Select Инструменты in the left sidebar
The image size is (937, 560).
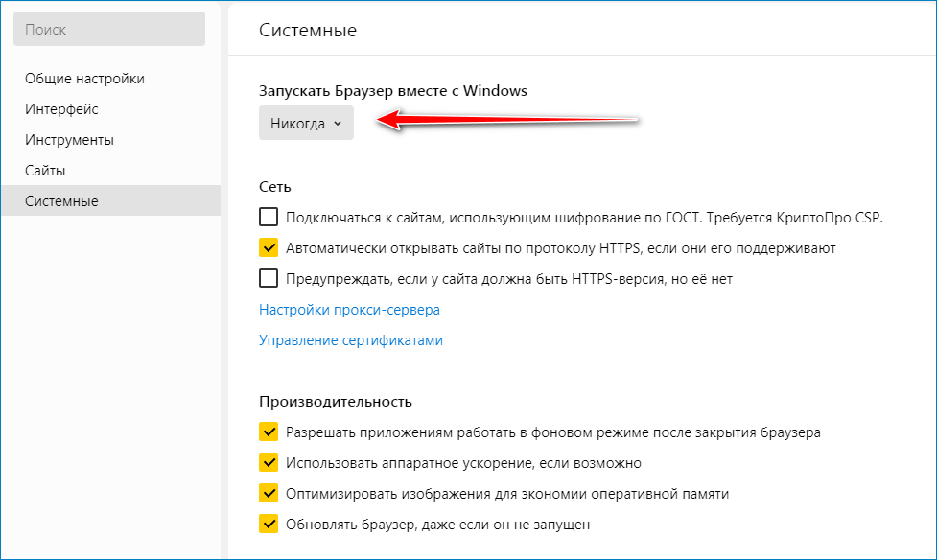click(69, 140)
